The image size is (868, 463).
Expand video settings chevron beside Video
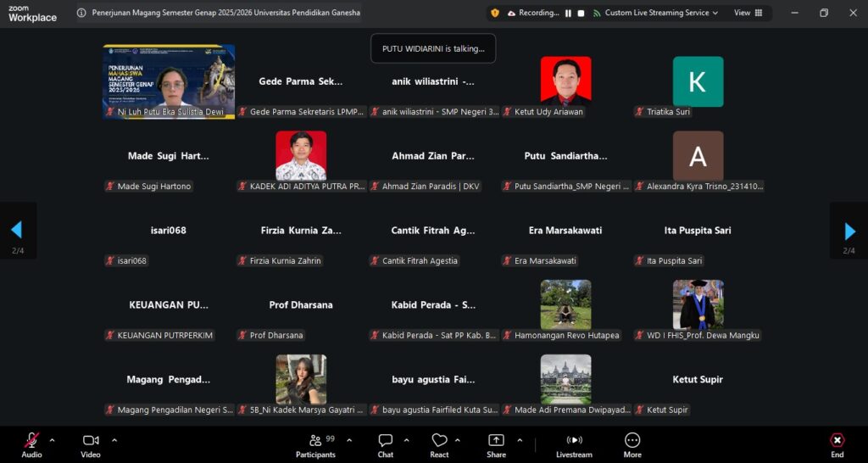(114, 440)
